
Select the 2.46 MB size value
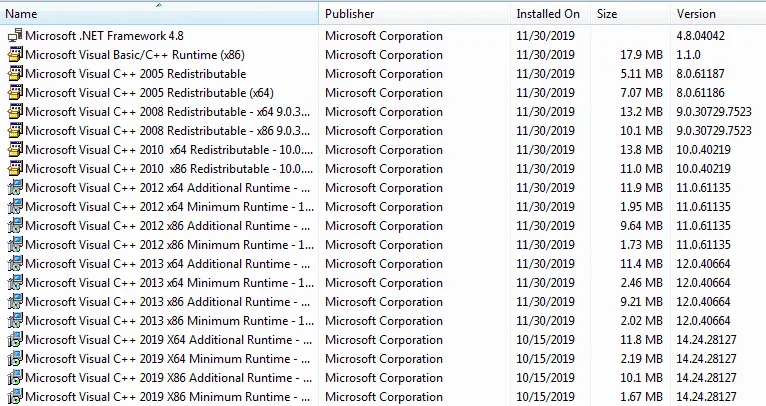(641, 283)
